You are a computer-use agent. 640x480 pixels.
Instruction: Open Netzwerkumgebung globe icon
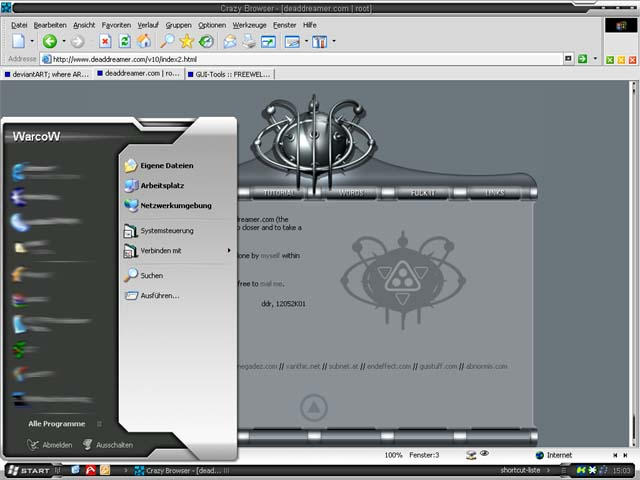pos(131,205)
